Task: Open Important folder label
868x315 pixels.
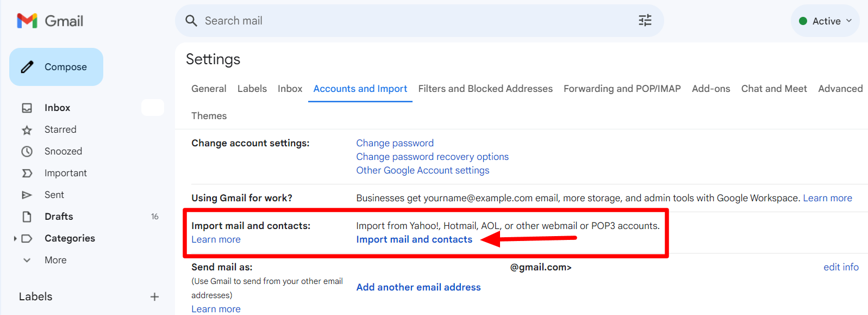Action: click(66, 173)
